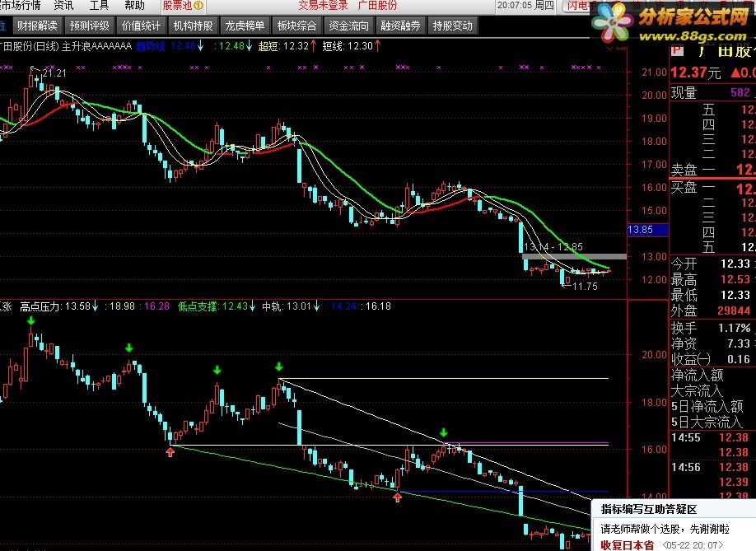Screen dimensions: 756x551
Task: Click the red buy arrow near the blue line
Action: (x=397, y=497)
